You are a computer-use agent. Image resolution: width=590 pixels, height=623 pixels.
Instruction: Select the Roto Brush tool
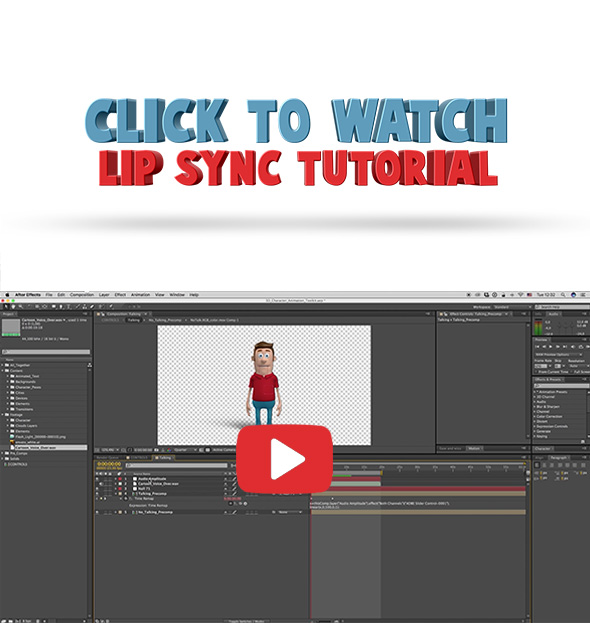click(100, 307)
